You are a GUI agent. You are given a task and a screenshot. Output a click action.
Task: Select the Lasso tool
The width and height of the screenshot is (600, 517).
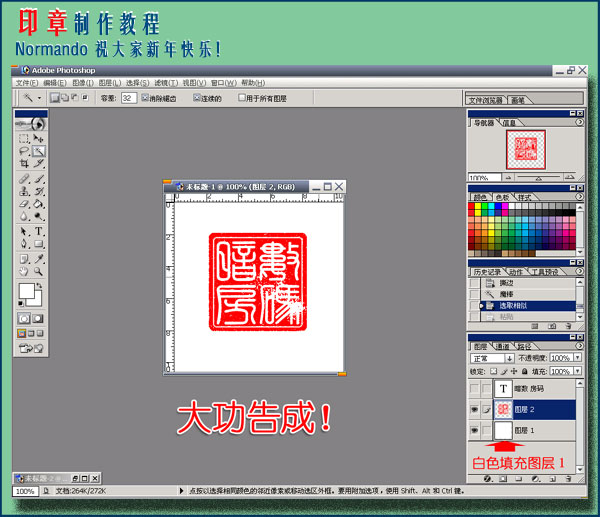pyautogui.click(x=24, y=151)
